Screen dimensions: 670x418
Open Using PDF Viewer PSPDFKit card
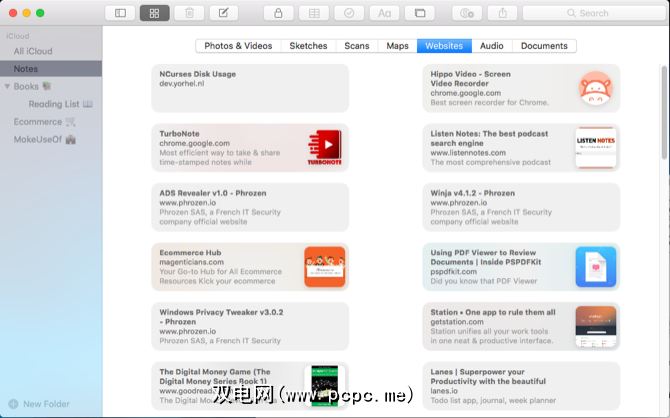click(521, 267)
